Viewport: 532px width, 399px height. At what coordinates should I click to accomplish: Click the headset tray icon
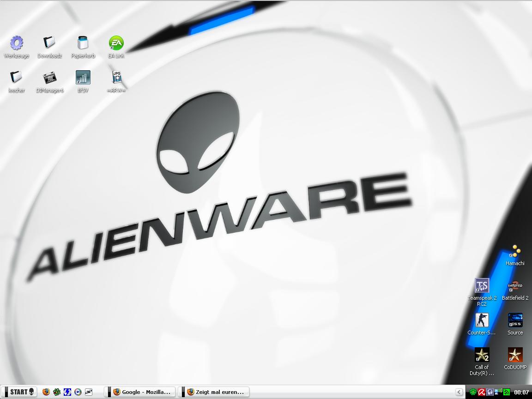click(x=490, y=392)
